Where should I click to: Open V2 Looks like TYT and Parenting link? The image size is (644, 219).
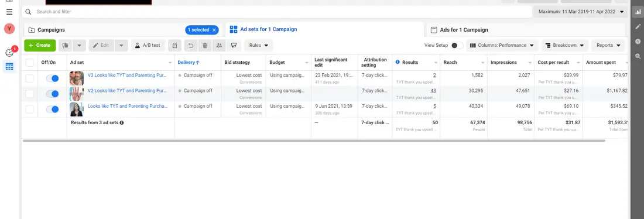pos(127,91)
